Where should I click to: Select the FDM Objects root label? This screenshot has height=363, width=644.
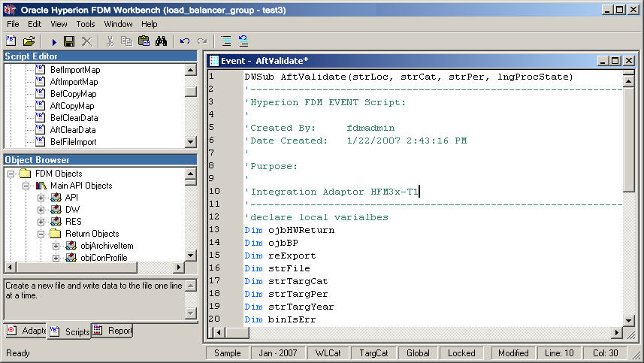point(59,174)
